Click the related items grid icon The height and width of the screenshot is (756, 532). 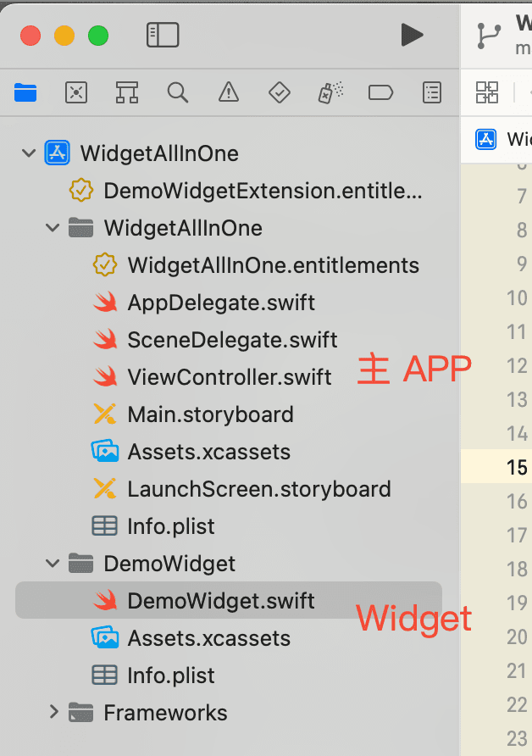[x=487, y=92]
